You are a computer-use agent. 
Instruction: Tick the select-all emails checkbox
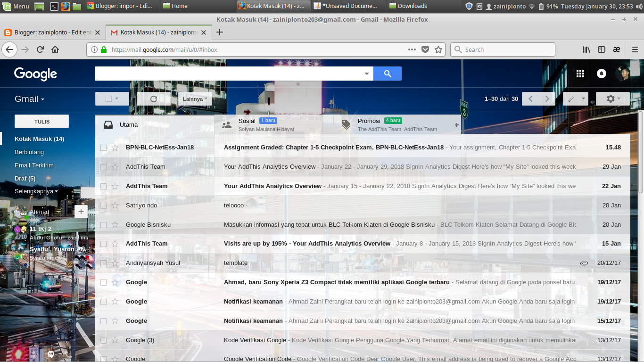pyautogui.click(x=108, y=99)
